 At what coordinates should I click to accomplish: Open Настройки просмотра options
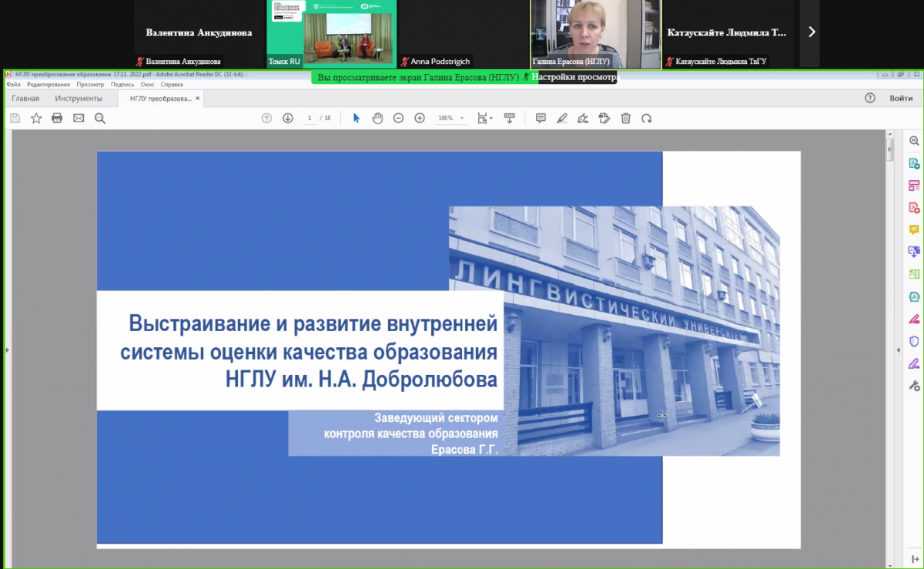574,77
